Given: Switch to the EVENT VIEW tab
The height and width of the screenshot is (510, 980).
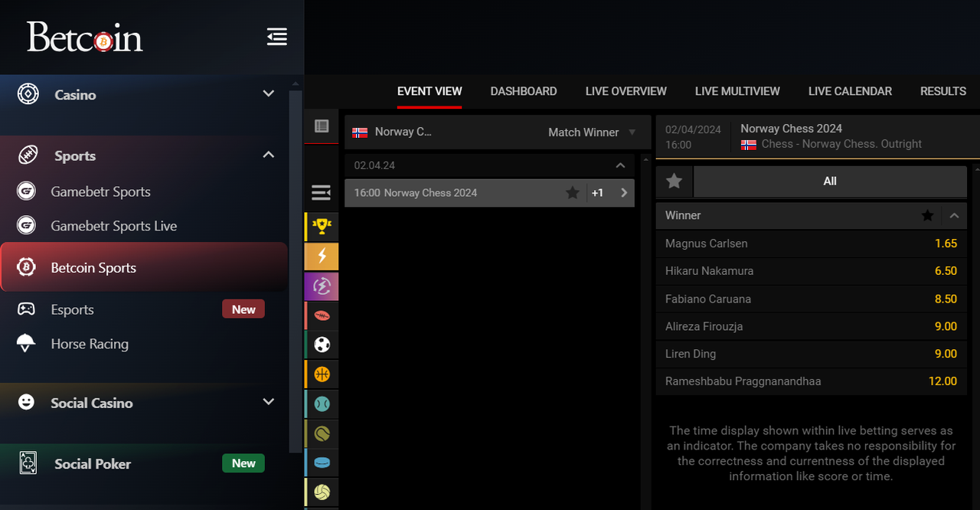Looking at the screenshot, I should tap(430, 91).
